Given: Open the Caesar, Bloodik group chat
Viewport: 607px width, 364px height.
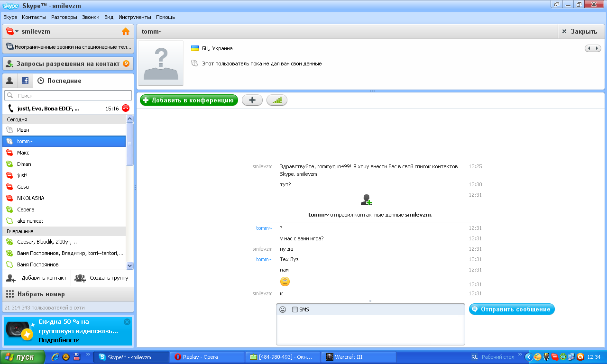Looking at the screenshot, I should [x=64, y=242].
